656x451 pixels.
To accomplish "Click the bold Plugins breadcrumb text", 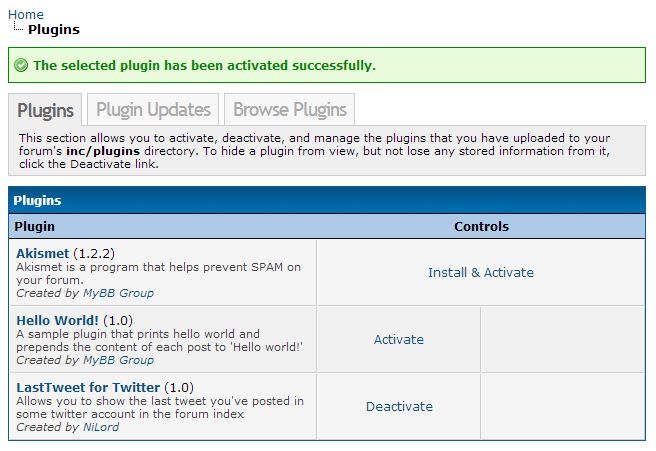I will coord(54,30).
